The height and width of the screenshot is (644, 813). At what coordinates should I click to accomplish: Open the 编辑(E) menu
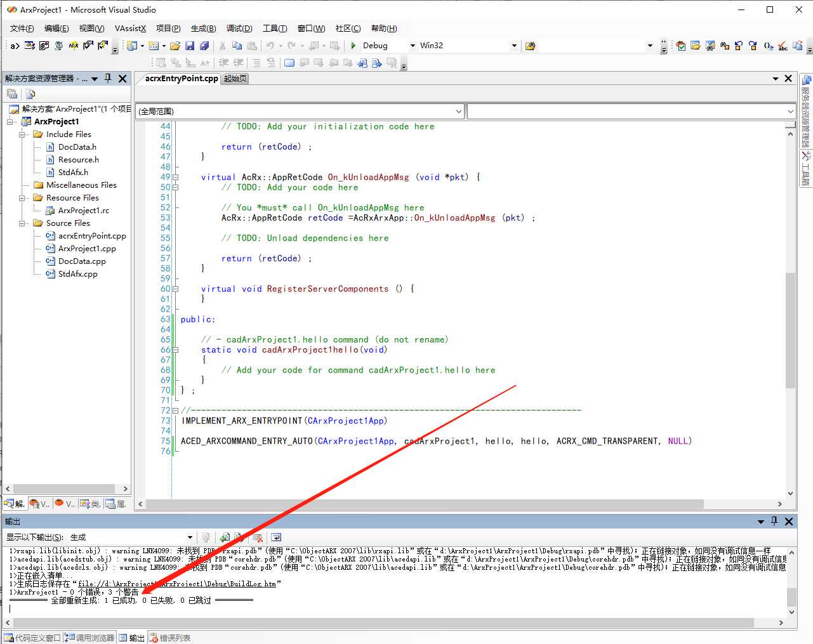pos(56,29)
